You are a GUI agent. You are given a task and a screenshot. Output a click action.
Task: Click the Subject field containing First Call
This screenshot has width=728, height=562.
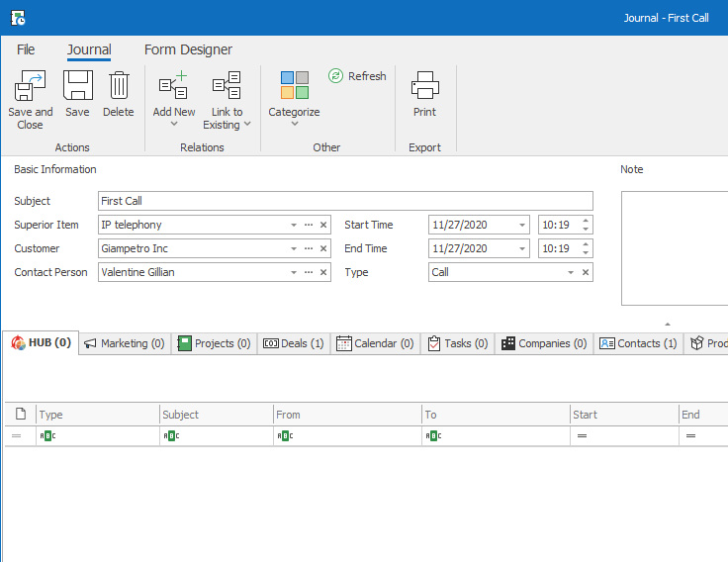point(345,201)
